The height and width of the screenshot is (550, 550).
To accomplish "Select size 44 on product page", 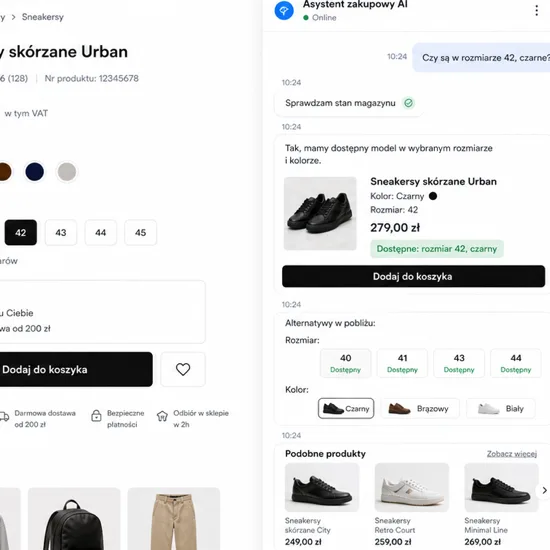I will tap(101, 233).
